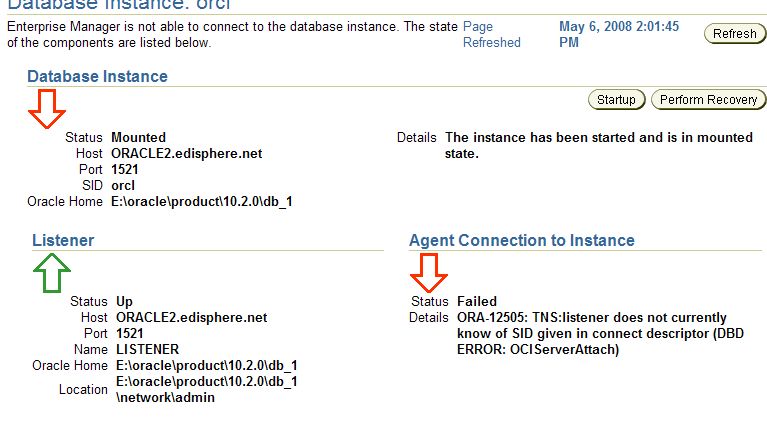Click the red down arrow for Agent Connection
The width and height of the screenshot is (767, 422).
click(x=429, y=272)
